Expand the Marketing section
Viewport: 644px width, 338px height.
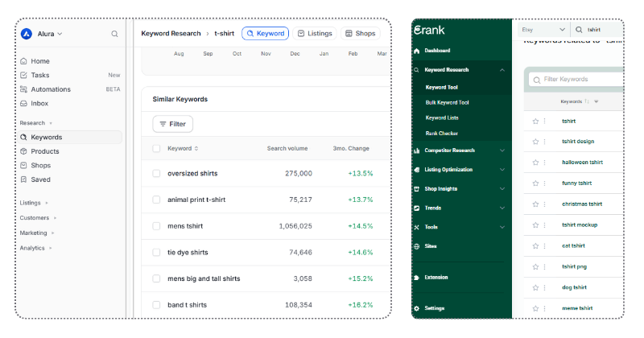[x=37, y=233]
